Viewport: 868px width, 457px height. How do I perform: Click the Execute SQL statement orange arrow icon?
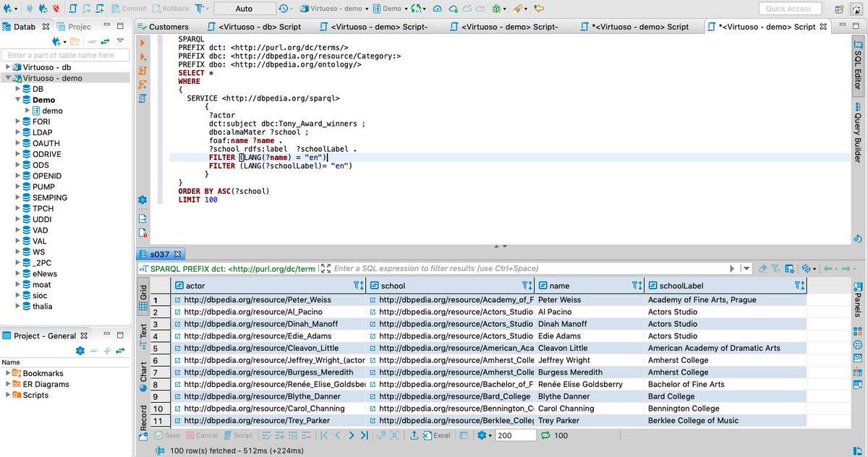coord(142,43)
